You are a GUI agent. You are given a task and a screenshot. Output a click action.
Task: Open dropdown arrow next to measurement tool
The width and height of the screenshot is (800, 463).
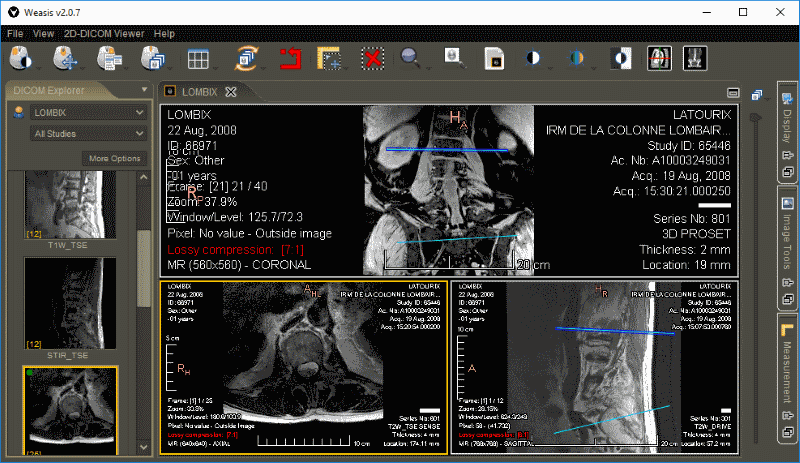346,68
